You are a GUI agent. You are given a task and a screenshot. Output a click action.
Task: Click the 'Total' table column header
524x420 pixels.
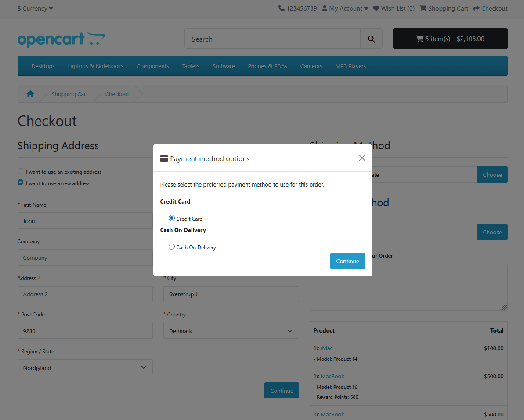coord(497,330)
